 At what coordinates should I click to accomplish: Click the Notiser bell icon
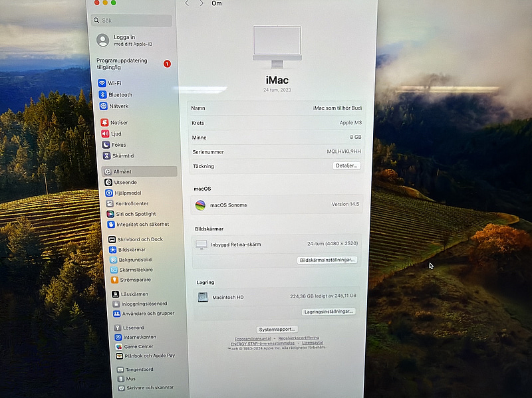[x=104, y=123]
